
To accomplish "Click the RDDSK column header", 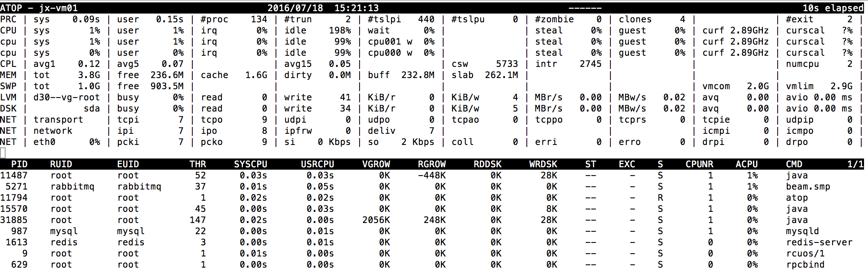I will [487, 164].
